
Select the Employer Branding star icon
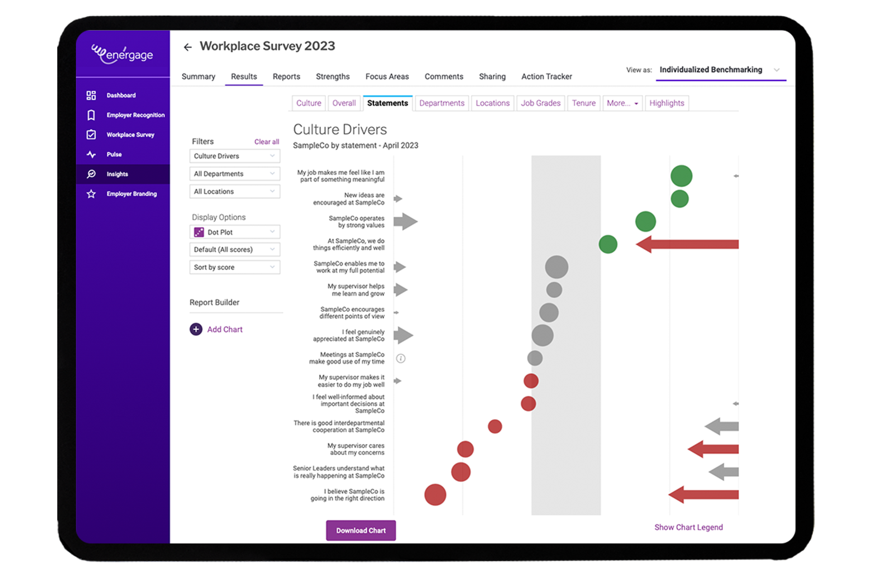pyautogui.click(x=91, y=194)
